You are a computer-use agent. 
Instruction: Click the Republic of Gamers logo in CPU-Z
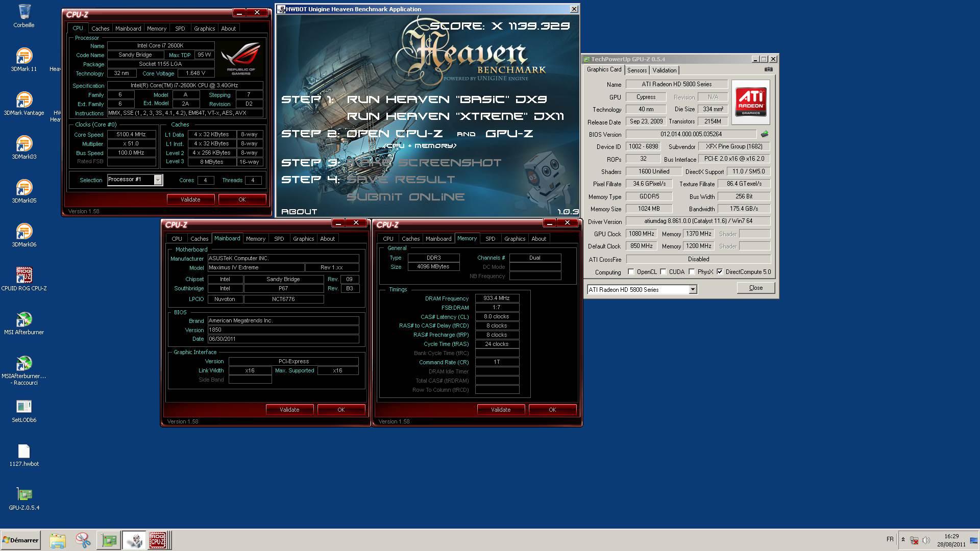[x=240, y=59]
